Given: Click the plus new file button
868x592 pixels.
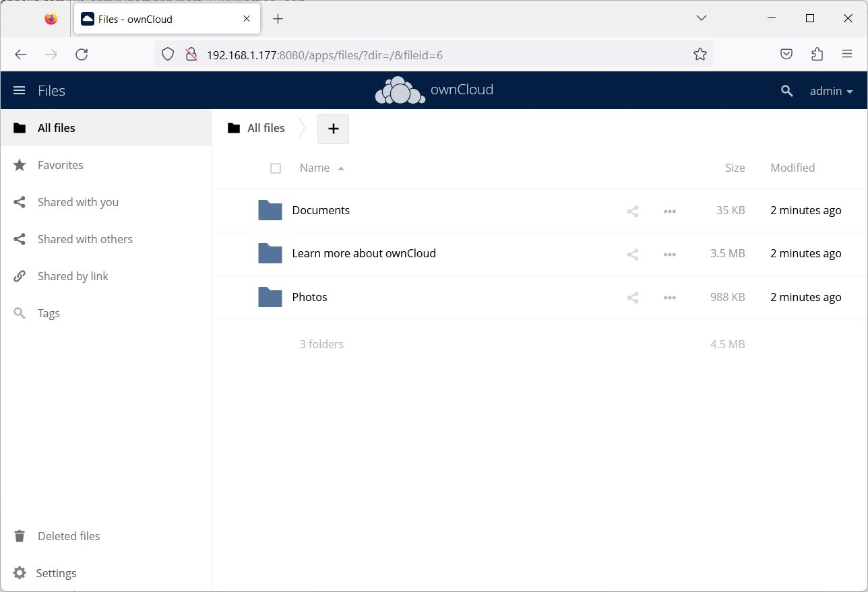Looking at the screenshot, I should pyautogui.click(x=333, y=129).
